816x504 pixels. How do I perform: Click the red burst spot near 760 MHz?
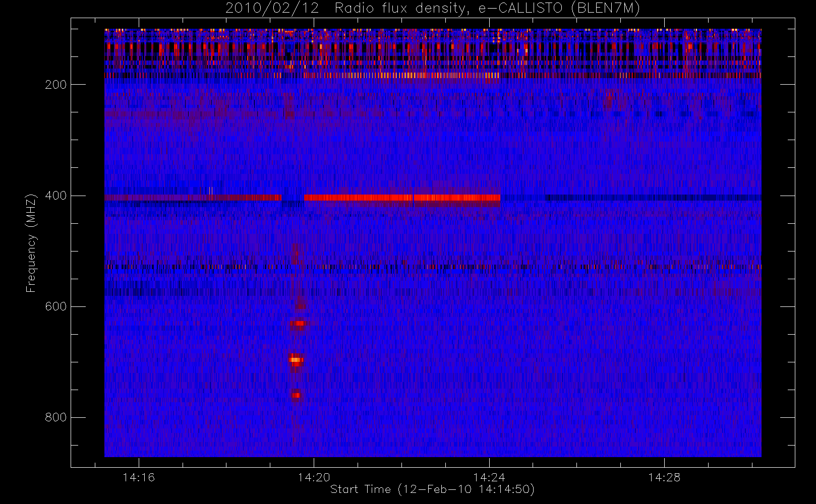point(296,395)
